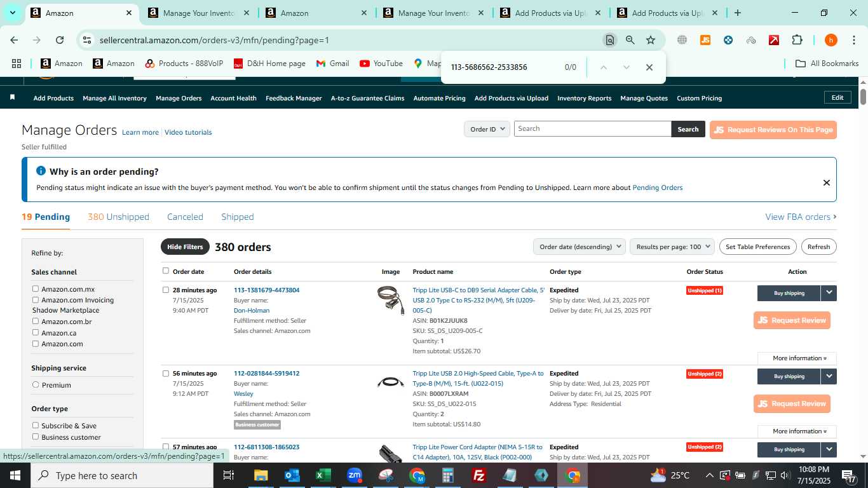Show hidden system tray icons
The width and height of the screenshot is (868, 488).
(x=710, y=475)
